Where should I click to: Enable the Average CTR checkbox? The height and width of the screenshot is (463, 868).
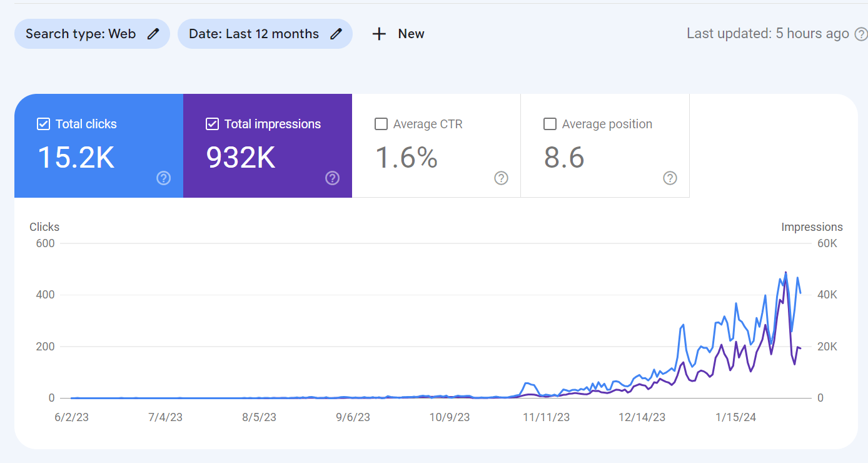pos(381,124)
